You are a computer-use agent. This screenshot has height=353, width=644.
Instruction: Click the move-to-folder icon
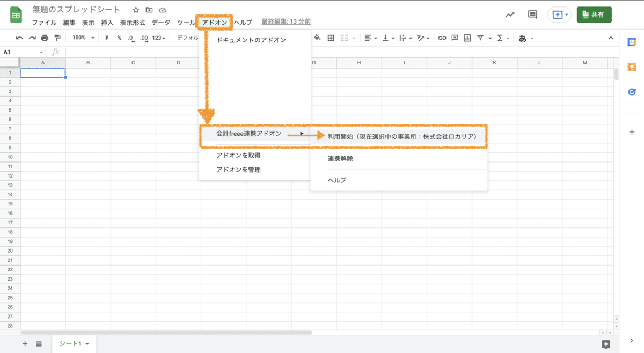coord(149,10)
